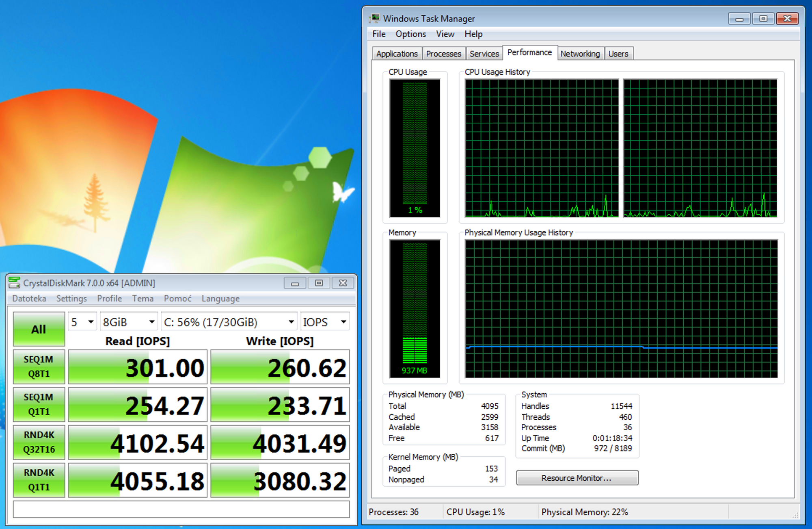Image resolution: width=812 pixels, height=529 pixels.
Task: Open the File menu in Task Manager
Action: [379, 34]
